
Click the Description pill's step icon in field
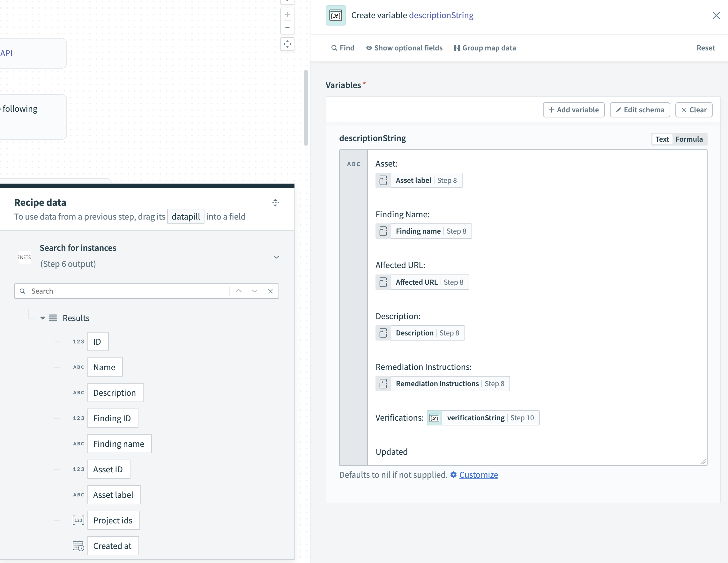point(383,333)
